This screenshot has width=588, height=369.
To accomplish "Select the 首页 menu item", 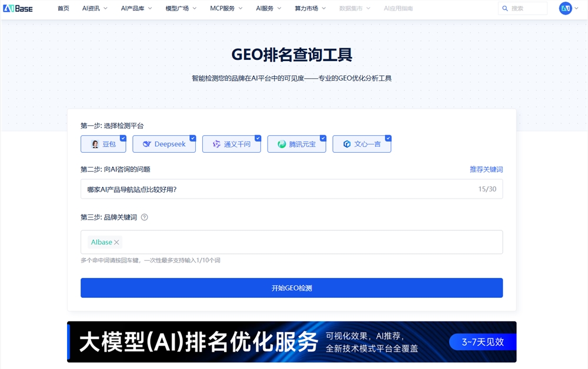I will (63, 8).
